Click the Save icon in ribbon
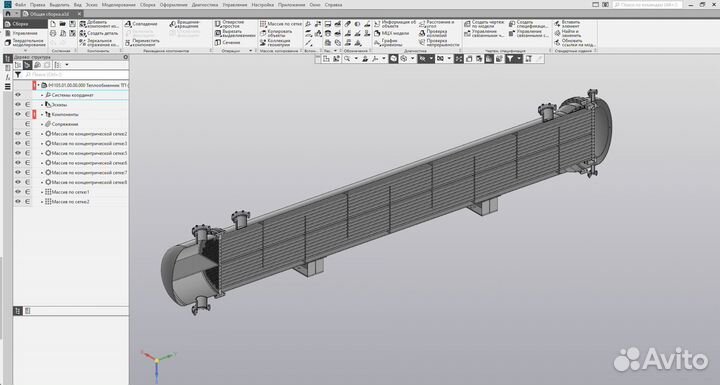This screenshot has height=385, width=720. tap(72, 24)
